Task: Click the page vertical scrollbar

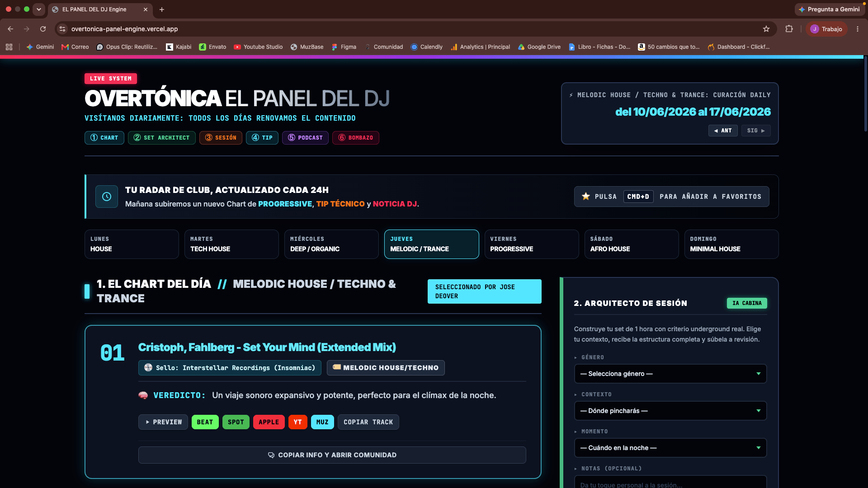Action: tap(865, 94)
